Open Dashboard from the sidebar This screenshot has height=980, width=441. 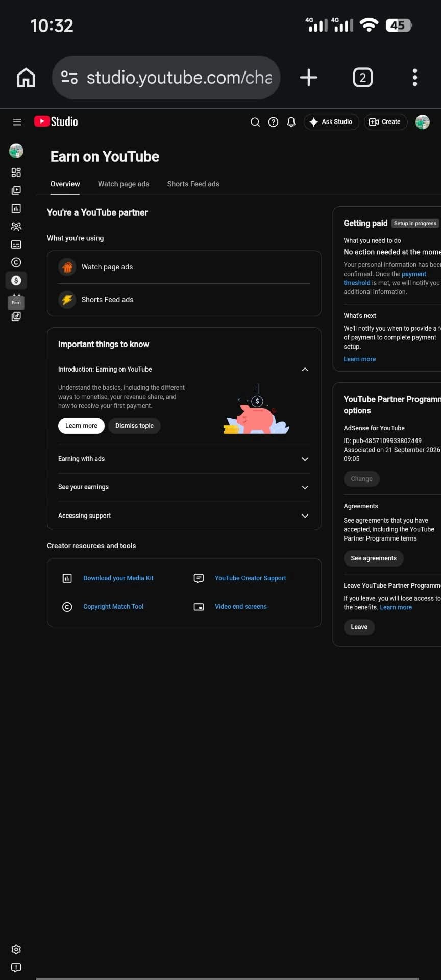[x=16, y=173]
